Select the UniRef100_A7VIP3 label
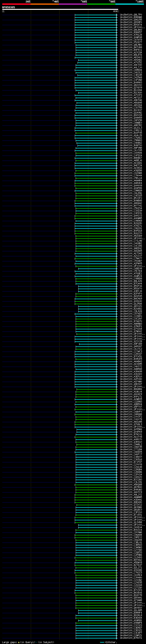This screenshot has width=146, height=644. (x=131, y=95)
